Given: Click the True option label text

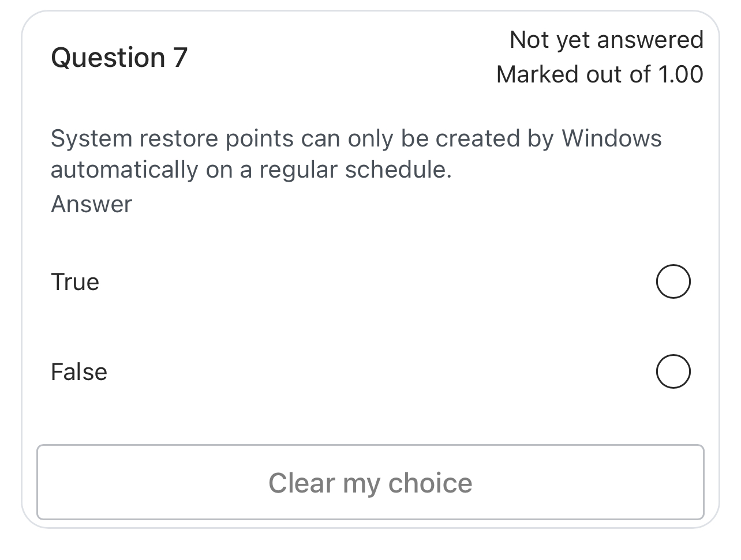Looking at the screenshot, I should pos(75,281).
